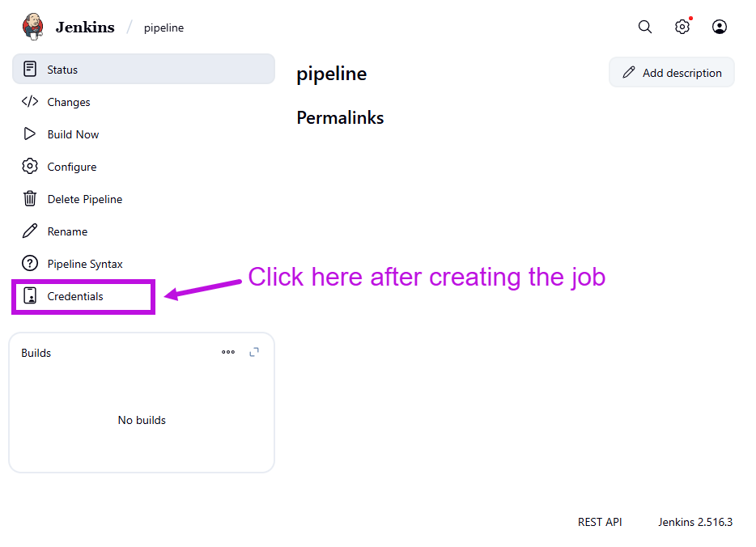Image resolution: width=756 pixels, height=547 pixels.
Task: Open search using the magnifier icon
Action: coord(645,27)
